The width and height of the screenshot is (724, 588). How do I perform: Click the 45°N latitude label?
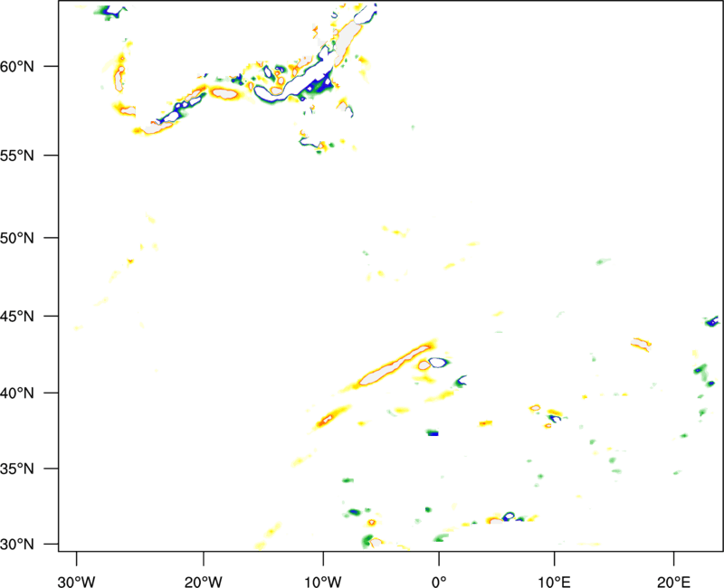[x=17, y=317]
